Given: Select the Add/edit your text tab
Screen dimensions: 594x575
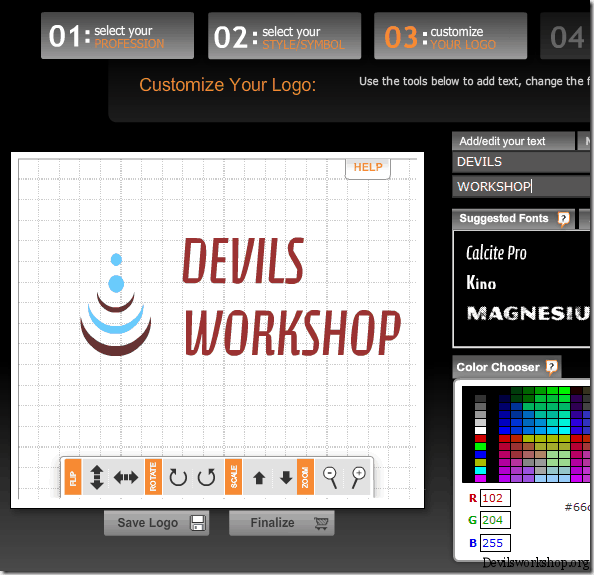Looking at the screenshot, I should (513, 141).
